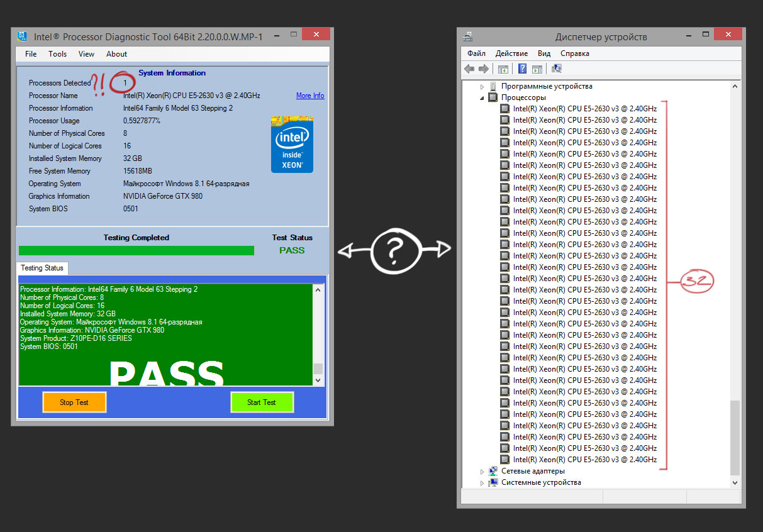Expand the Программные устройства node
Image resolution: width=763 pixels, height=532 pixels.
482,86
